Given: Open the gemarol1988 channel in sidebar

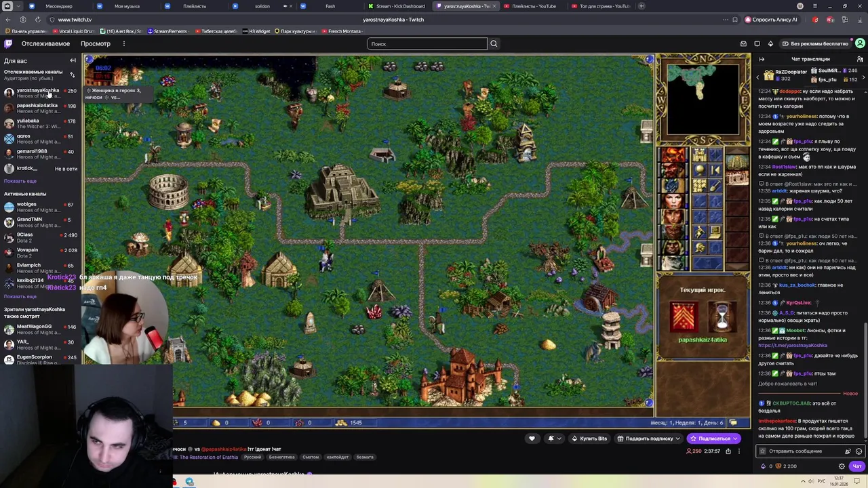Looking at the screenshot, I should pos(40,154).
